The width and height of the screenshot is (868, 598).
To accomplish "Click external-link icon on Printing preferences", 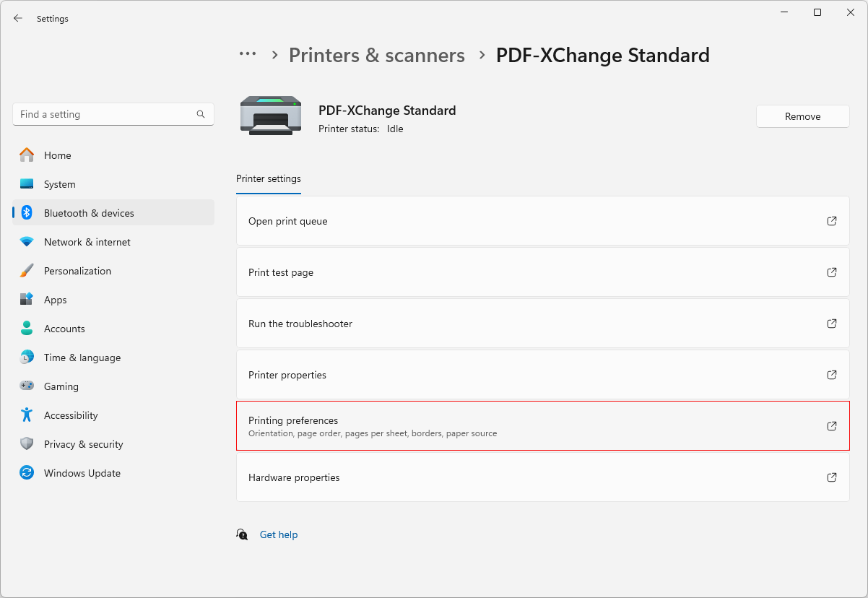I will point(832,426).
